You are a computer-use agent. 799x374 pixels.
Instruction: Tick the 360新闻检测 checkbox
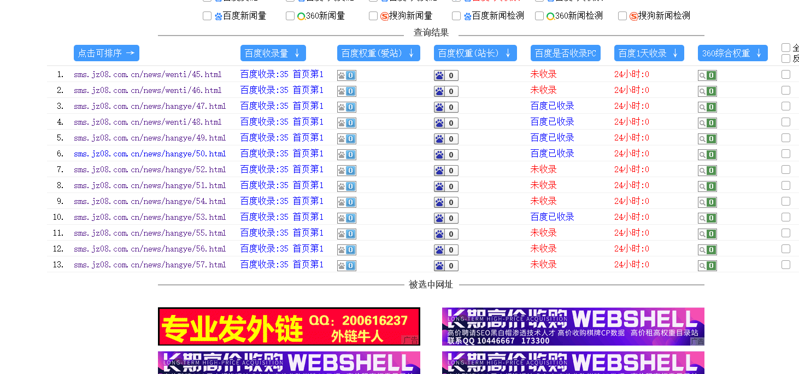coord(539,16)
